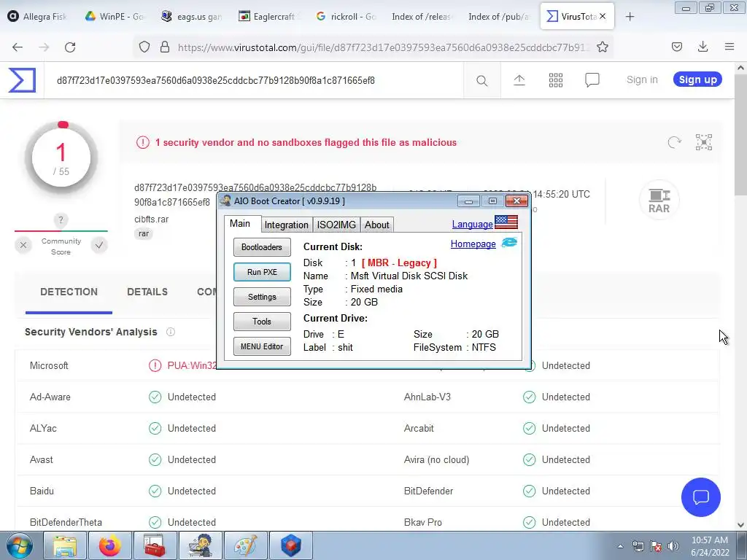Screen dimensions: 747x560
Task: Open the comments speech bubble icon
Action: click(x=592, y=80)
